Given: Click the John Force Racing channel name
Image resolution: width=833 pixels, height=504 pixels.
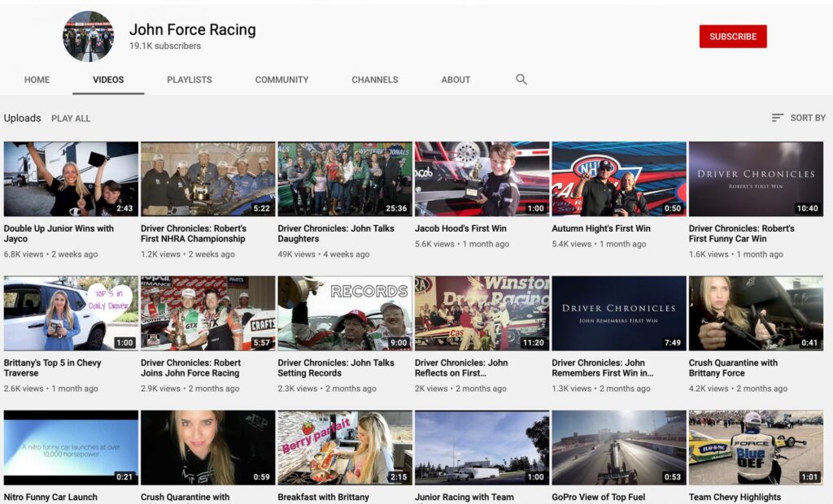Looking at the screenshot, I should (192, 29).
